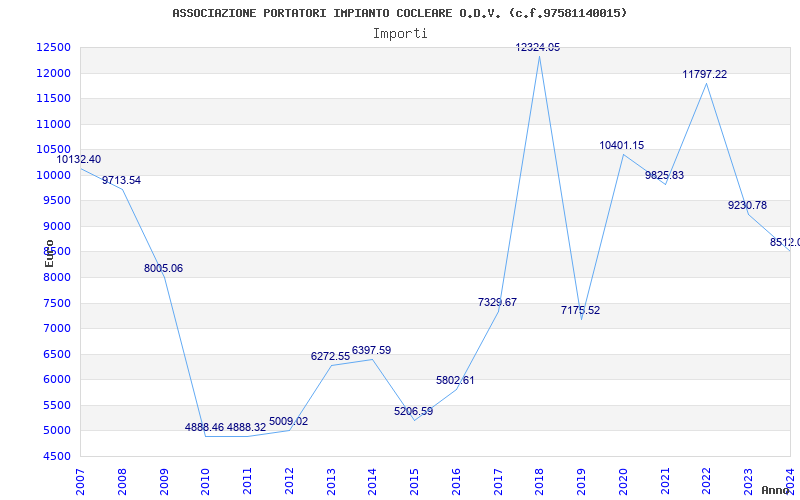
Task: Click the y-axis value 6000
Action: click(56, 380)
